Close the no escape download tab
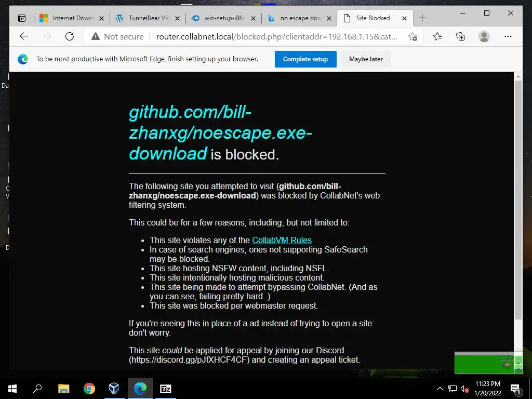 pyautogui.click(x=329, y=19)
